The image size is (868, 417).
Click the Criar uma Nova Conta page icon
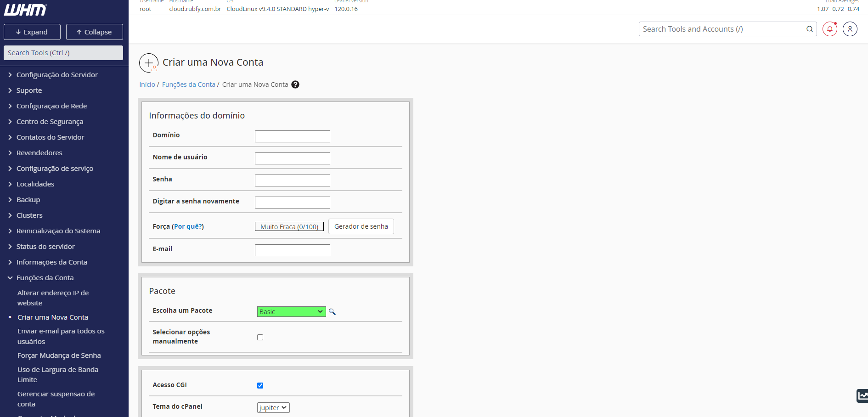coord(148,63)
